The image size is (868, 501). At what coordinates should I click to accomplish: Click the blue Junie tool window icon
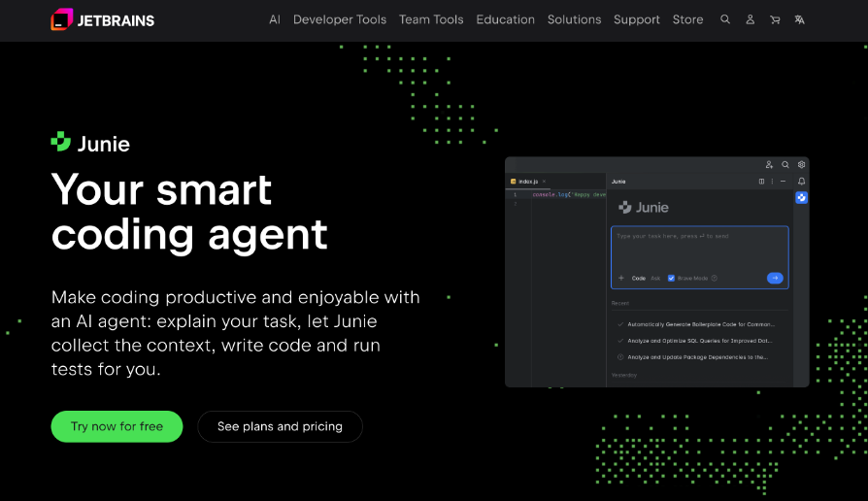[x=801, y=198]
